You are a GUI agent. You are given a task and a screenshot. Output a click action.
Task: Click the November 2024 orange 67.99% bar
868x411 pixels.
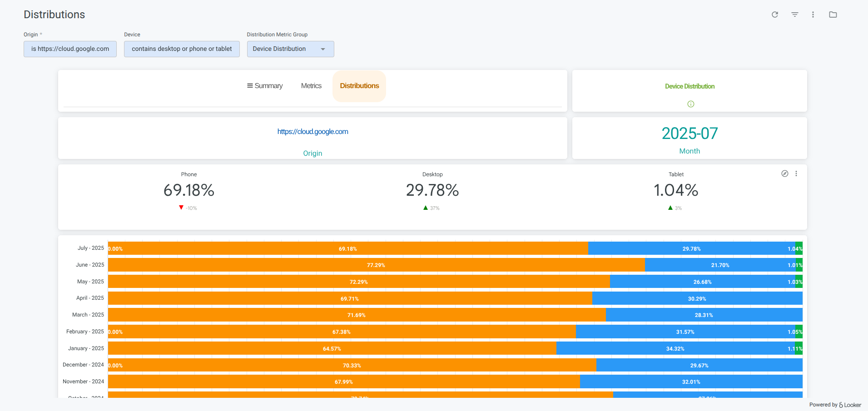coord(344,381)
